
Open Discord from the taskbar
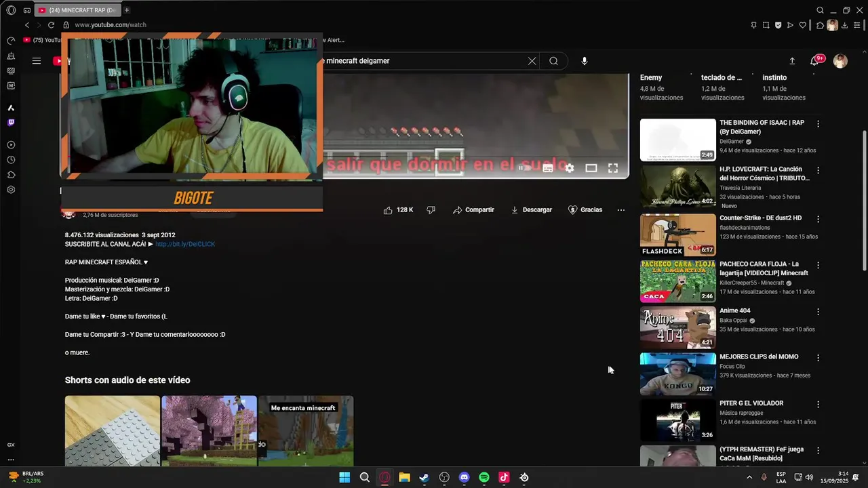coord(464,477)
